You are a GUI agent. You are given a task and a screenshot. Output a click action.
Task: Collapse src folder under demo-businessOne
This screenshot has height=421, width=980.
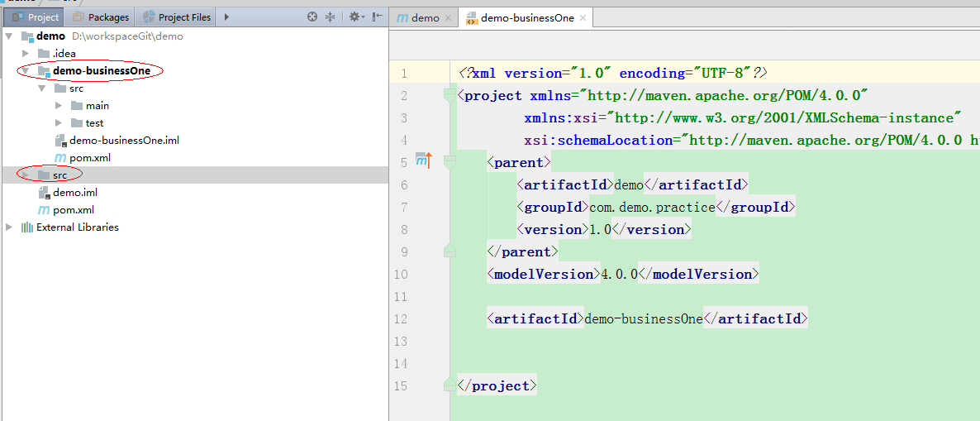point(42,89)
